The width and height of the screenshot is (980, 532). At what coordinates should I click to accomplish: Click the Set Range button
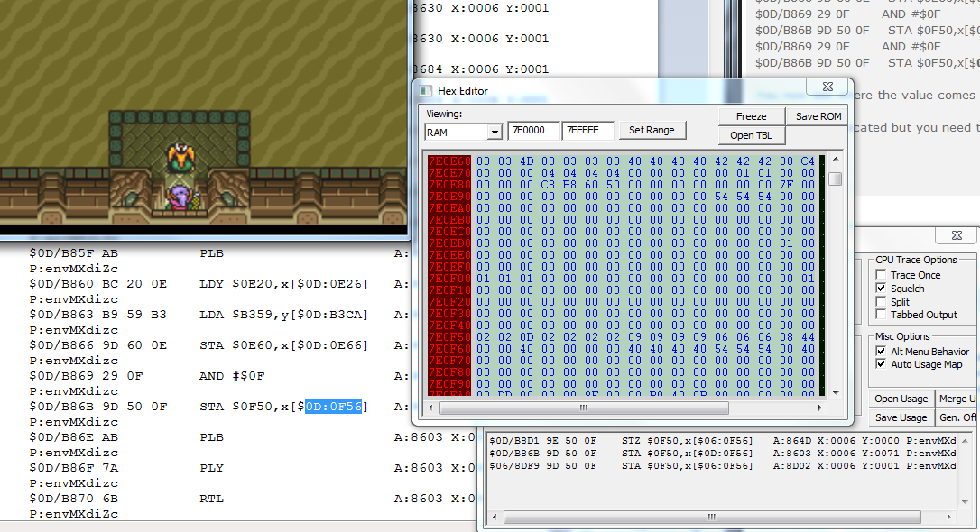(652, 130)
